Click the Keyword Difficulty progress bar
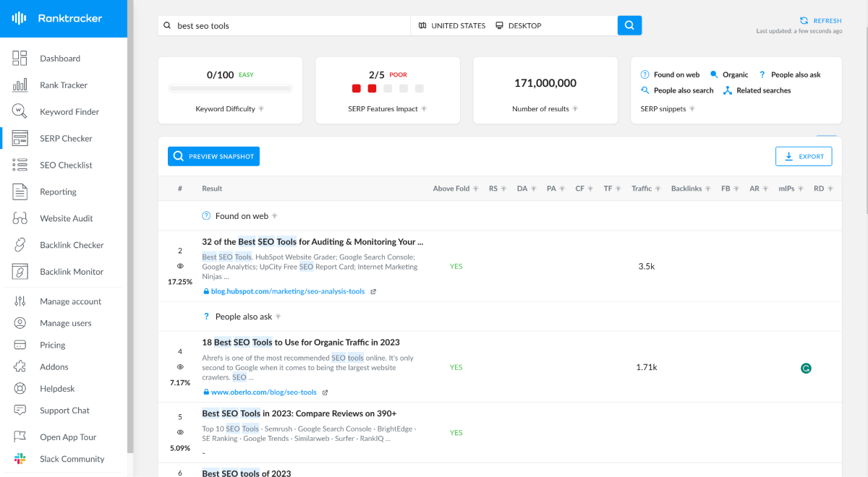 click(230, 89)
